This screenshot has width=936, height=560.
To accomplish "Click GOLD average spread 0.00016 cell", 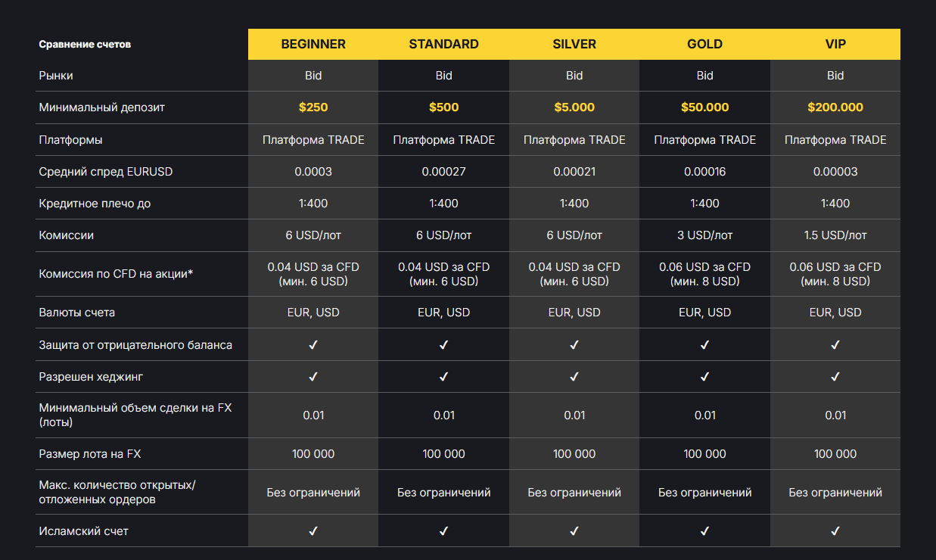I will click(x=704, y=172).
